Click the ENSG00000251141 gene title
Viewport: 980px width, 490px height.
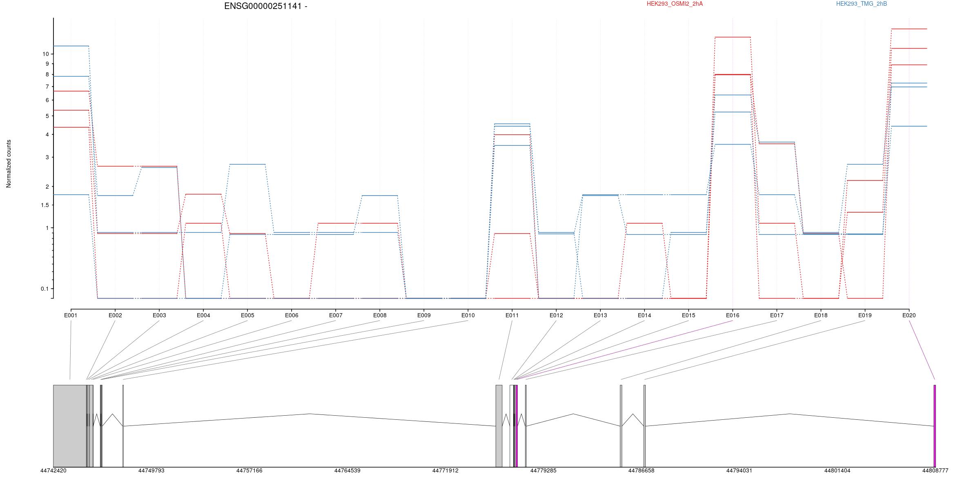point(266,6)
